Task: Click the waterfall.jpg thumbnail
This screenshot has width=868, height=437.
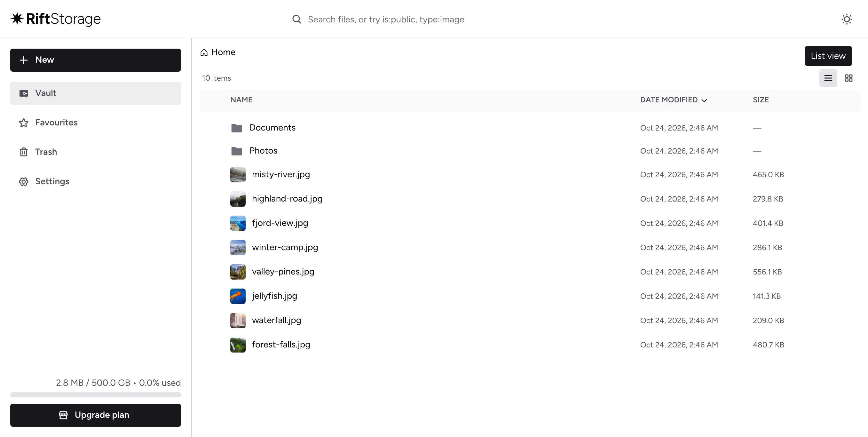Action: pyautogui.click(x=238, y=320)
